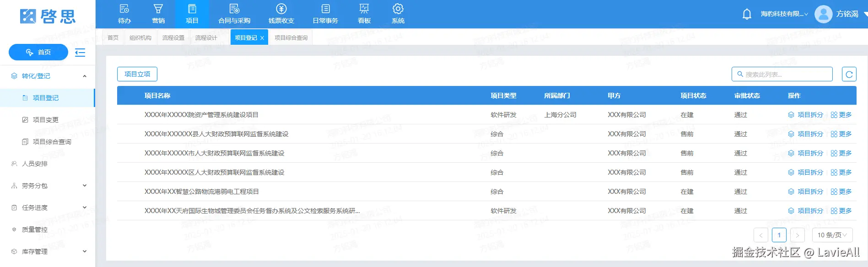
Task: Open the 系统 settings gear module
Action: (x=398, y=14)
